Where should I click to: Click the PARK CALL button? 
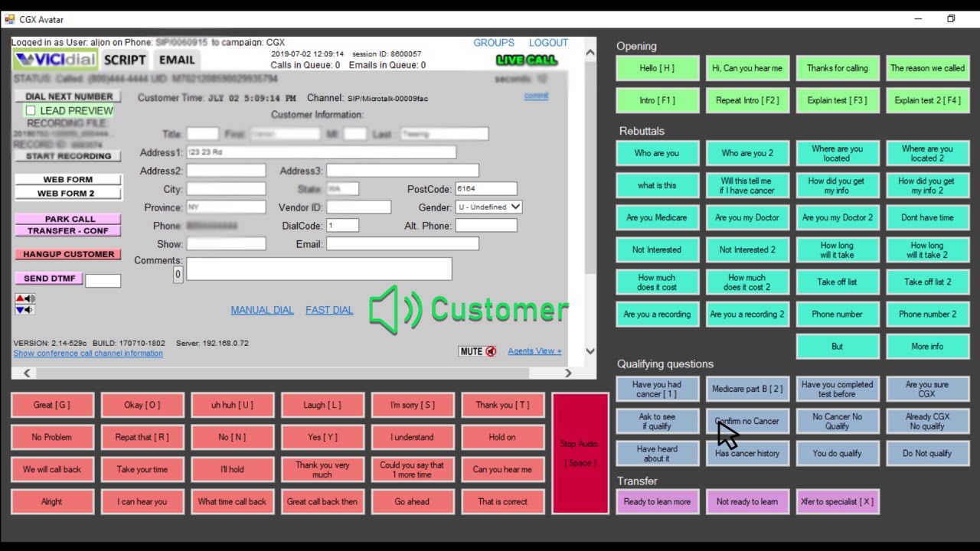[x=69, y=219]
